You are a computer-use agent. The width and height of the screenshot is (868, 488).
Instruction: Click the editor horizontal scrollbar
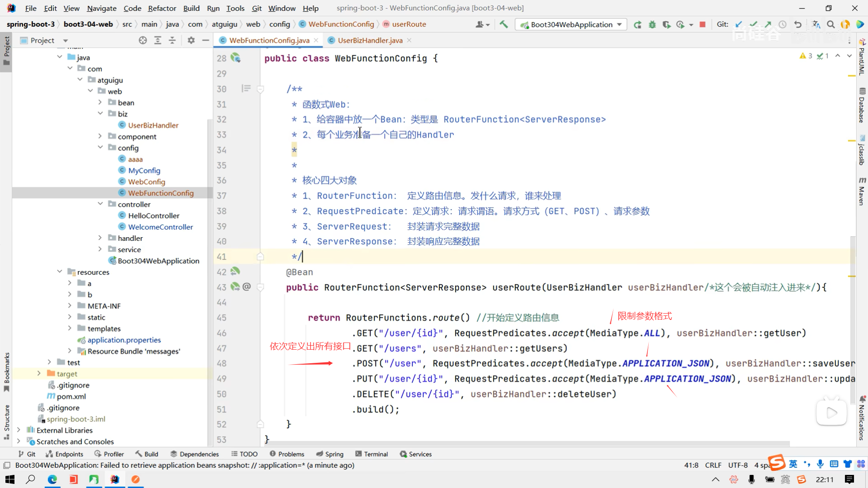point(524,444)
